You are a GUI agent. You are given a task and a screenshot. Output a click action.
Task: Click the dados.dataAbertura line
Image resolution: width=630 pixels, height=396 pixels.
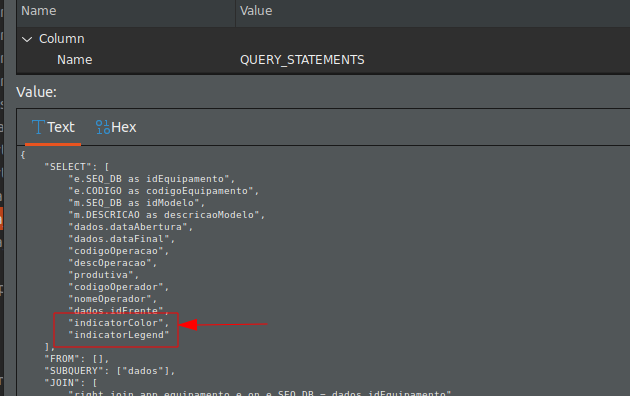pos(131,227)
